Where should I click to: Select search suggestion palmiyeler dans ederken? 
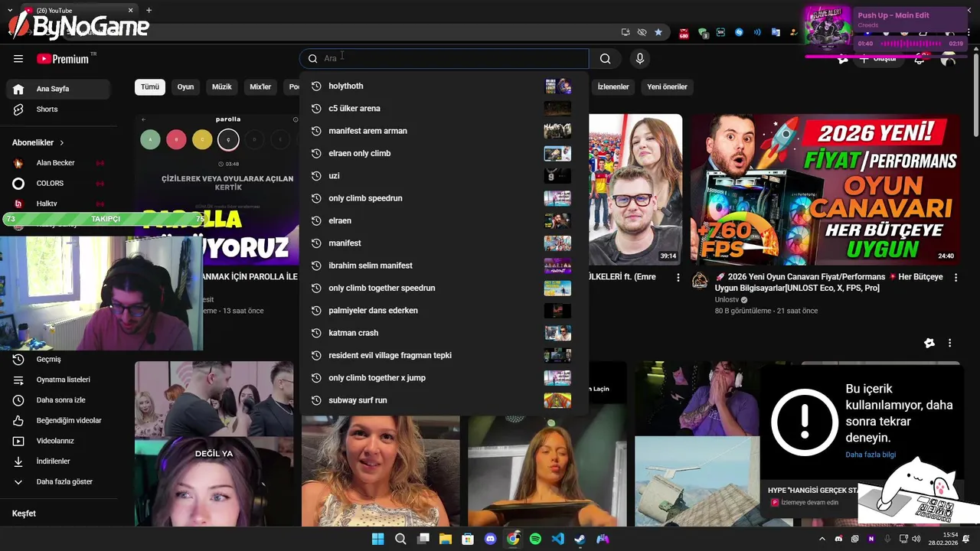tap(444, 311)
